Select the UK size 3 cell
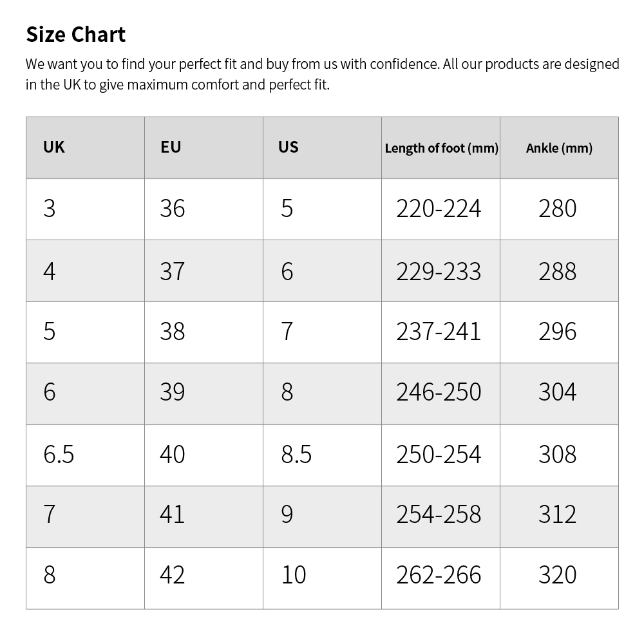The height and width of the screenshot is (644, 644). pos(50,209)
